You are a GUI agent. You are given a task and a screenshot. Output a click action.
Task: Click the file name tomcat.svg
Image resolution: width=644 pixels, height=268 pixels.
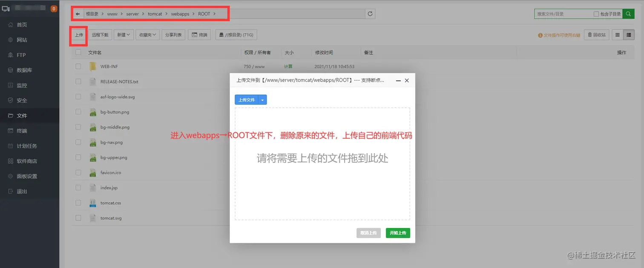111,218
